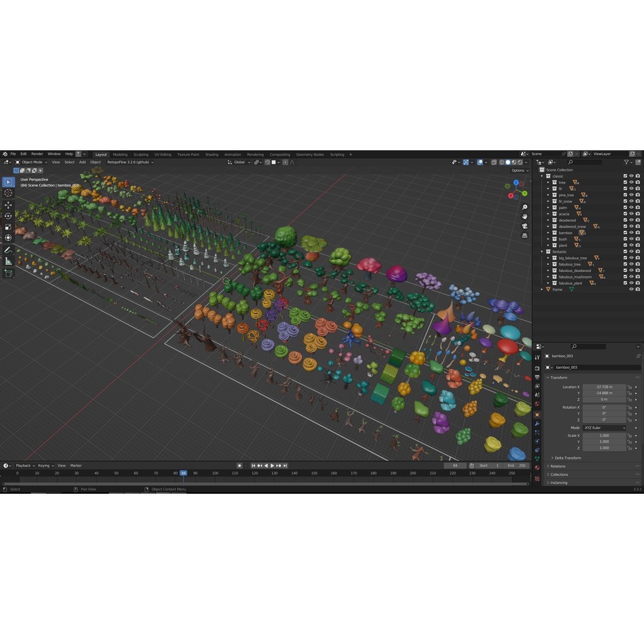Click the play animation button

coord(273,466)
